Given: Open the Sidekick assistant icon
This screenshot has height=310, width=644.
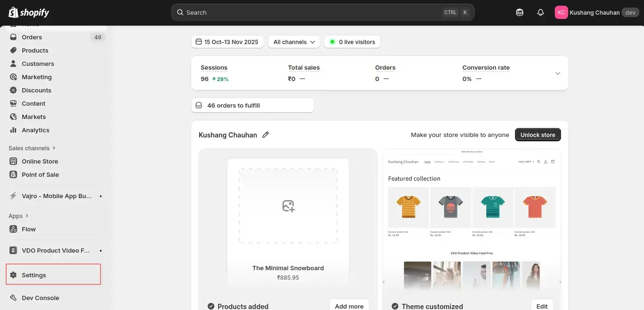Looking at the screenshot, I should coord(520,13).
